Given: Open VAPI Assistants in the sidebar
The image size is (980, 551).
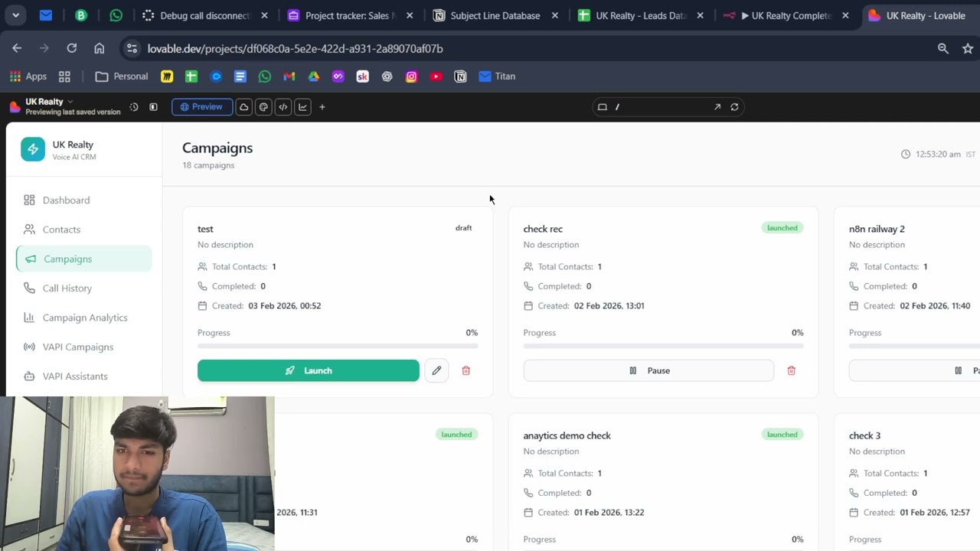Looking at the screenshot, I should pos(84,377).
